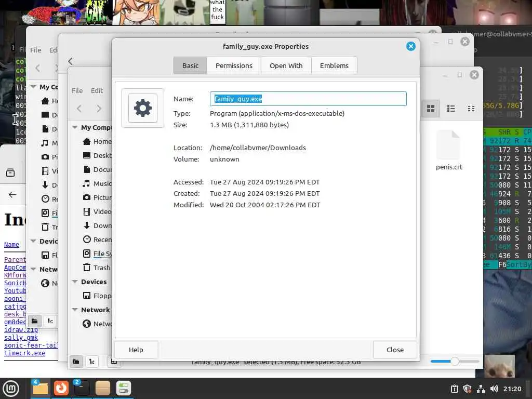Open Home in the file manager sidebar
This screenshot has width=532, height=399.
point(97,141)
